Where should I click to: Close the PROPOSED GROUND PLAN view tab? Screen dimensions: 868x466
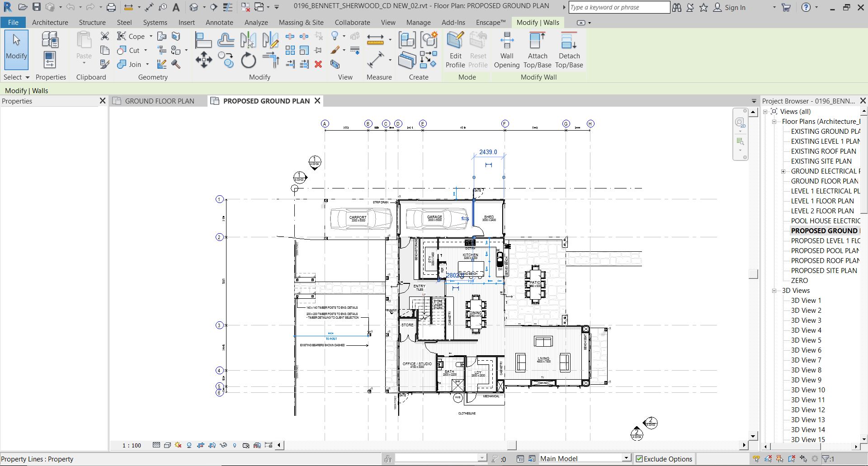pos(317,101)
